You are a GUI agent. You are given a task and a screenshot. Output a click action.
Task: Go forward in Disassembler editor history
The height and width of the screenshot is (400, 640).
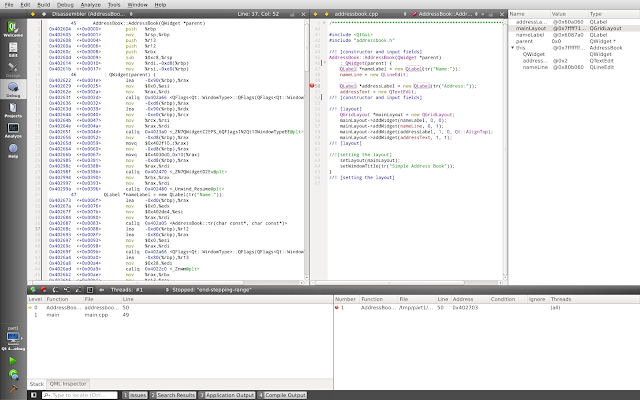pyautogui.click(x=44, y=14)
